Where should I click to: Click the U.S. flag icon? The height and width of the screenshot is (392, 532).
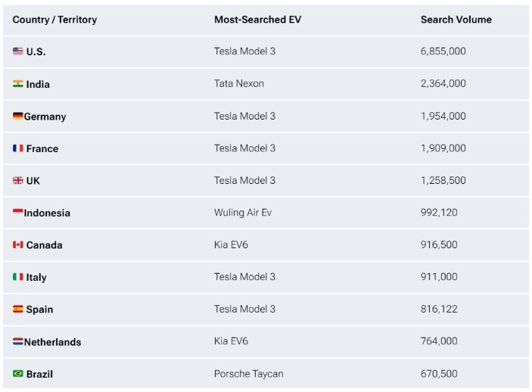tap(18, 51)
